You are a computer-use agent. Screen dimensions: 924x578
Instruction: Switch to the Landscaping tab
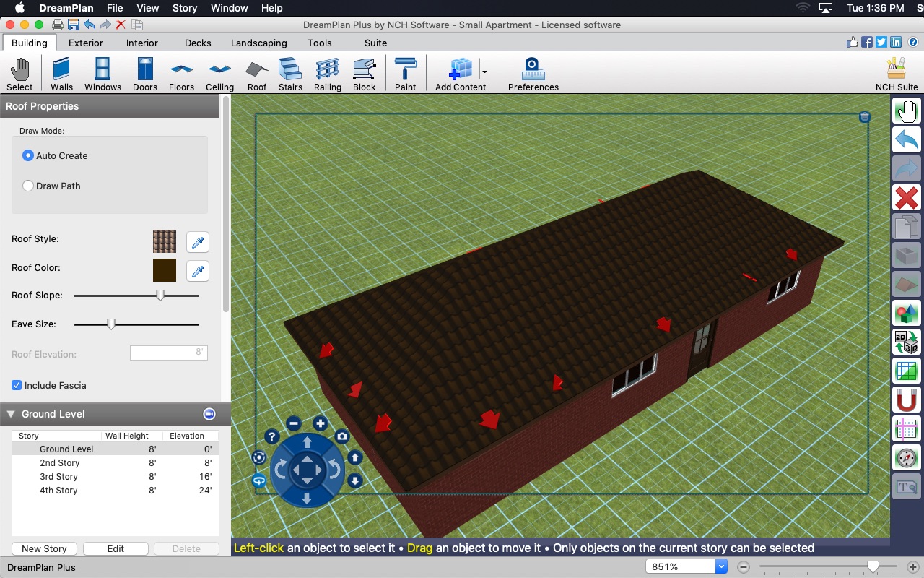coord(258,43)
